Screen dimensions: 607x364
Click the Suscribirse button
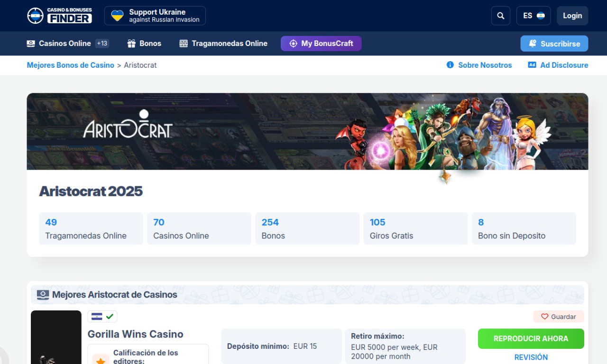(554, 44)
